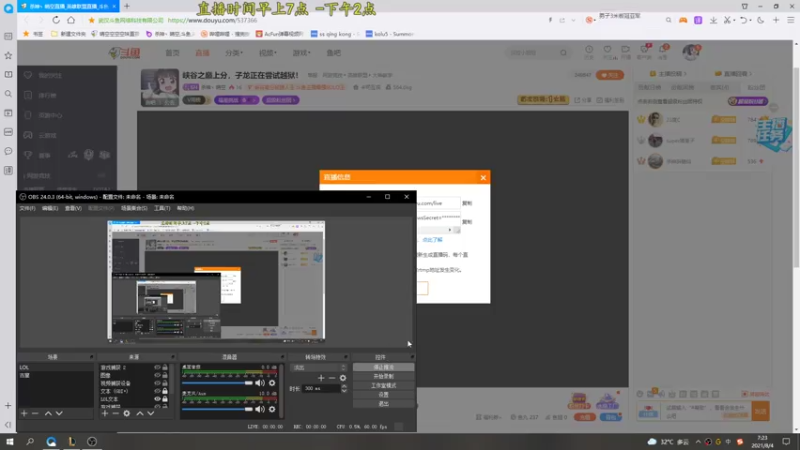Open the 文件(F) menu in OBS

(28, 208)
